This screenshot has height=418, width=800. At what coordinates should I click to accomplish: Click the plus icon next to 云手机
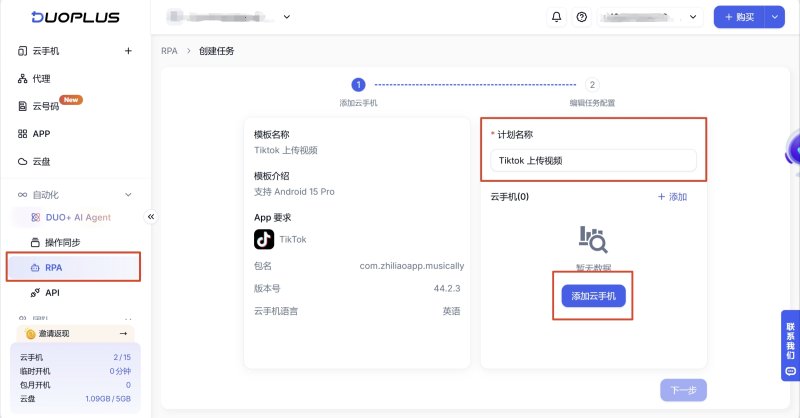point(128,51)
